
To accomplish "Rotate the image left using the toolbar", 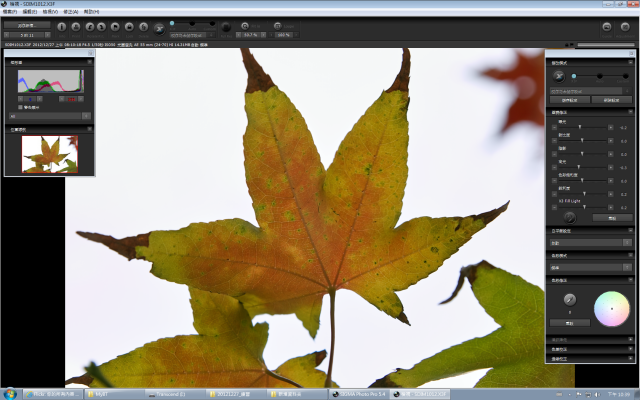I will [x=90, y=27].
